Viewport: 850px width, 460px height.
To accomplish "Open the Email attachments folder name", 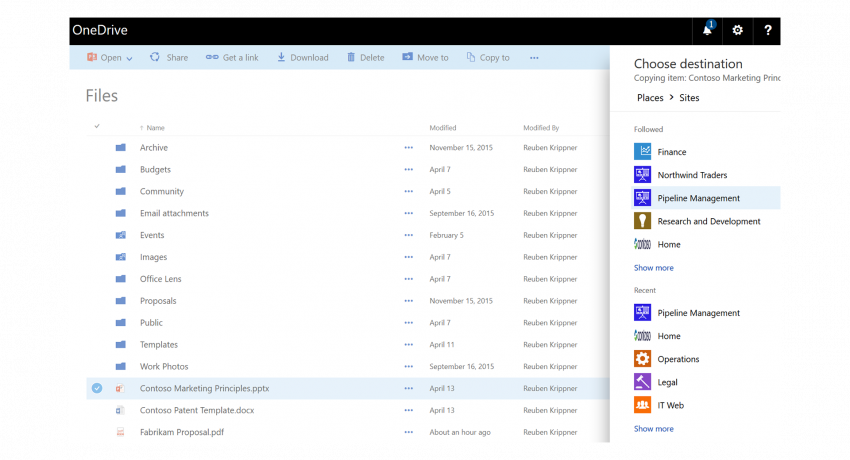I will [174, 213].
